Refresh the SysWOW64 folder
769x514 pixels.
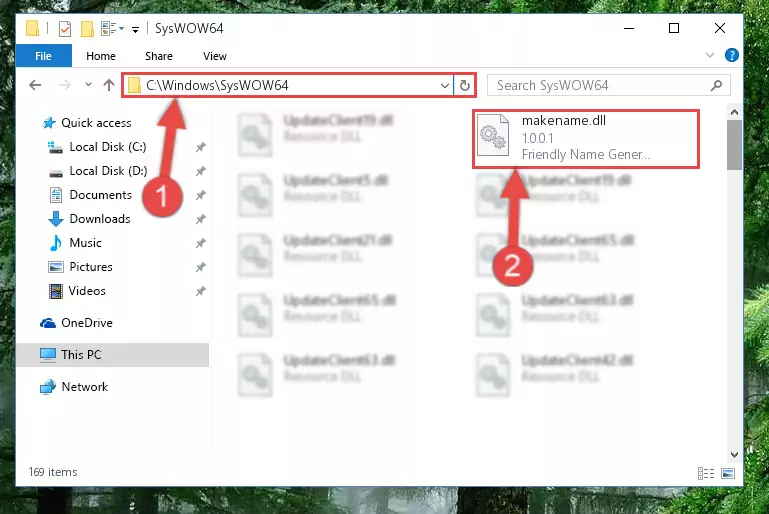[x=464, y=86]
